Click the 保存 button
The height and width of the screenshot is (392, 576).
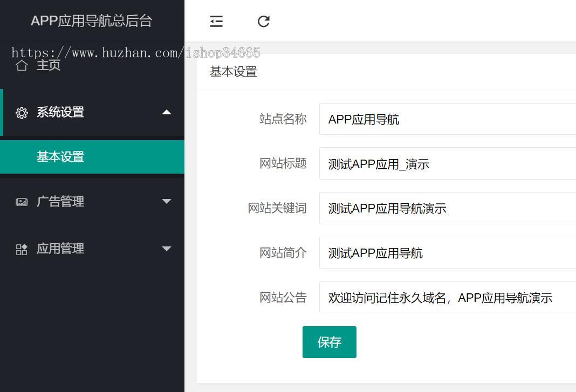point(330,342)
